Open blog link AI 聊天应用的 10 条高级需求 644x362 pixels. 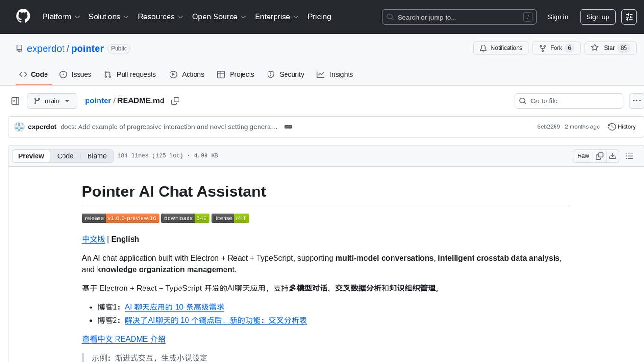pos(174,307)
